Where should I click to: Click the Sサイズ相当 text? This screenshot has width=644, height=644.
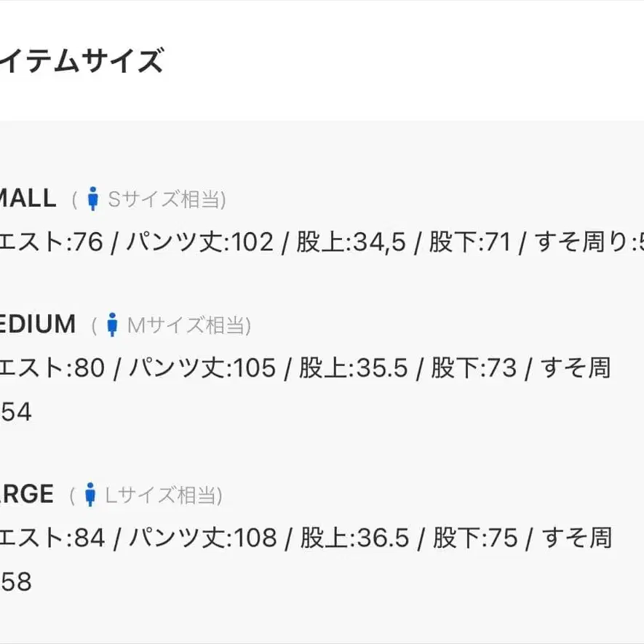[x=167, y=199]
